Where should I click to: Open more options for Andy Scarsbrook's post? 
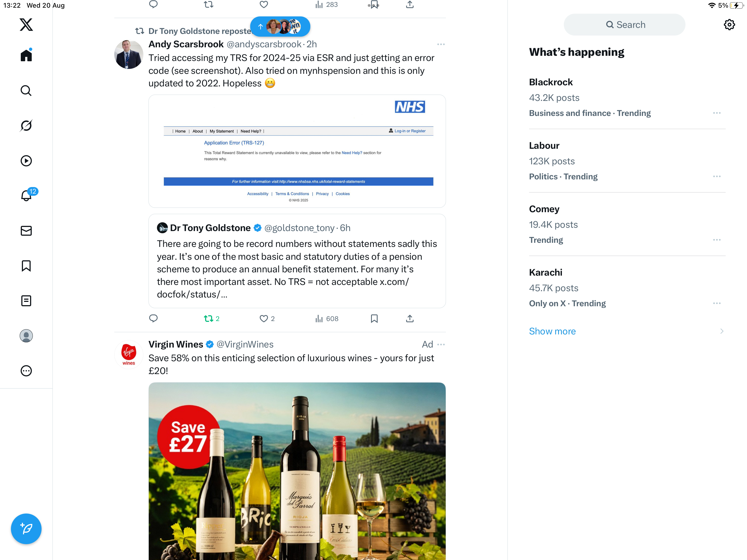[440, 44]
